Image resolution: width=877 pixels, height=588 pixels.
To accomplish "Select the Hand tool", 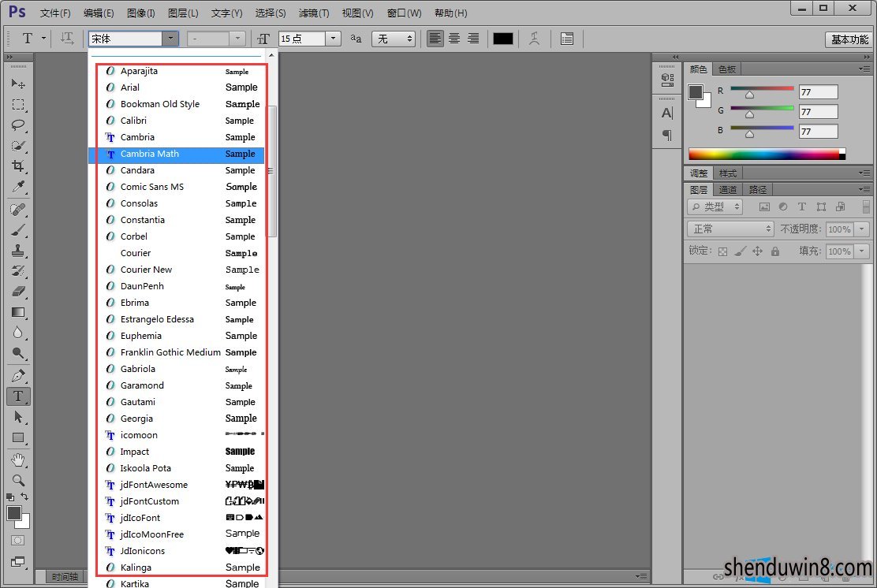I will [17, 459].
